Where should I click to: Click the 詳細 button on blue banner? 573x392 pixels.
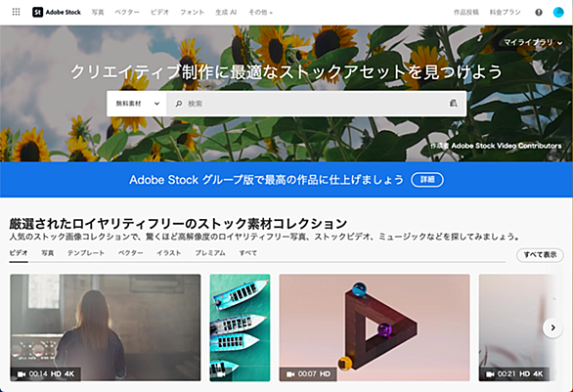(x=427, y=180)
